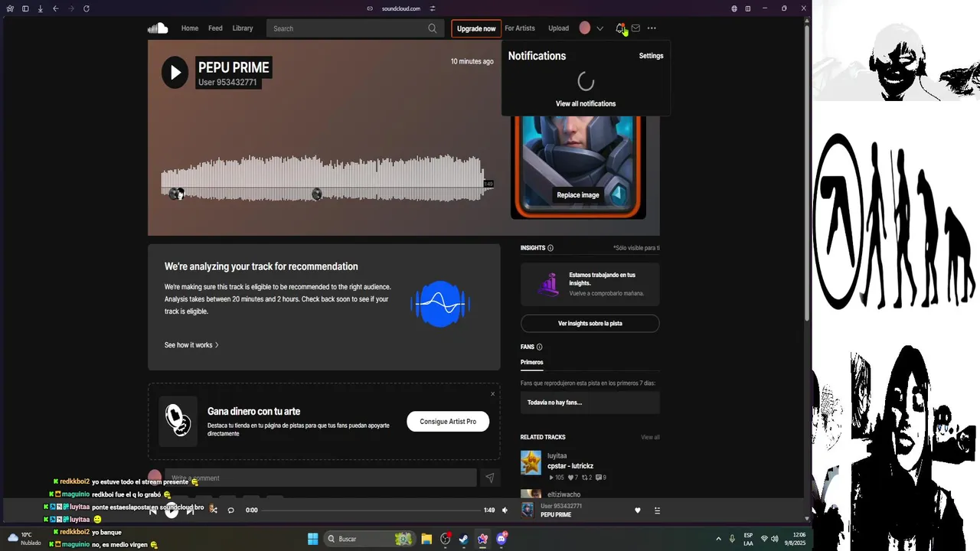Click the Consigue Artist Pro button
980x551 pixels.
pos(448,422)
